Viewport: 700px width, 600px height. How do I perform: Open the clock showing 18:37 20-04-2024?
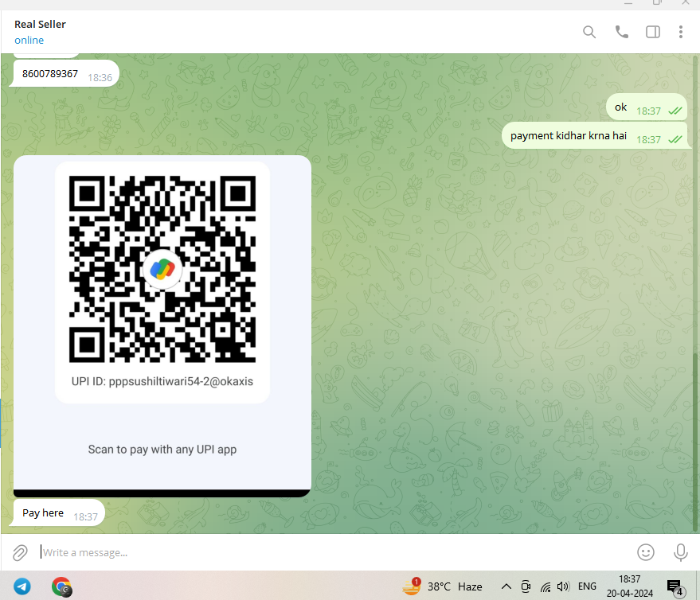pyautogui.click(x=629, y=586)
